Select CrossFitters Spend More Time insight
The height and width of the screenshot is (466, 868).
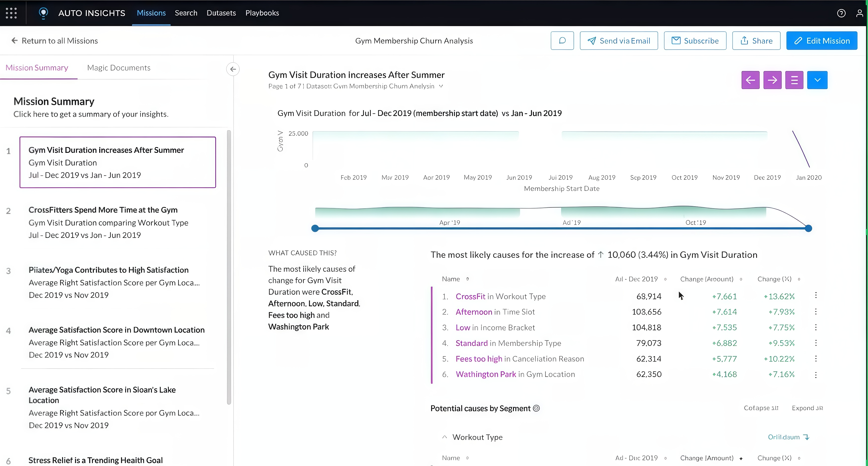103,210
